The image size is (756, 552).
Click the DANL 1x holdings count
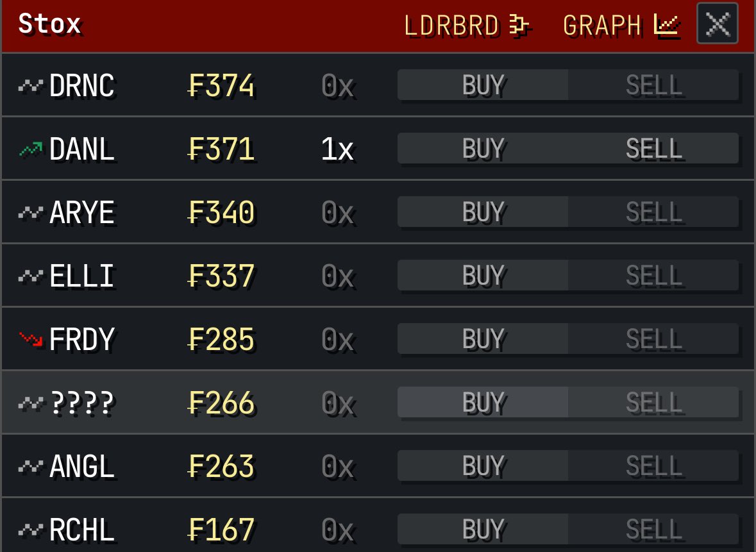[x=337, y=149]
